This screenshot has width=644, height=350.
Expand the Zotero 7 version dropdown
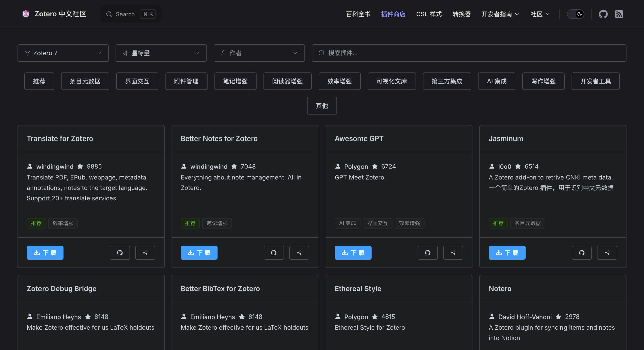point(63,53)
